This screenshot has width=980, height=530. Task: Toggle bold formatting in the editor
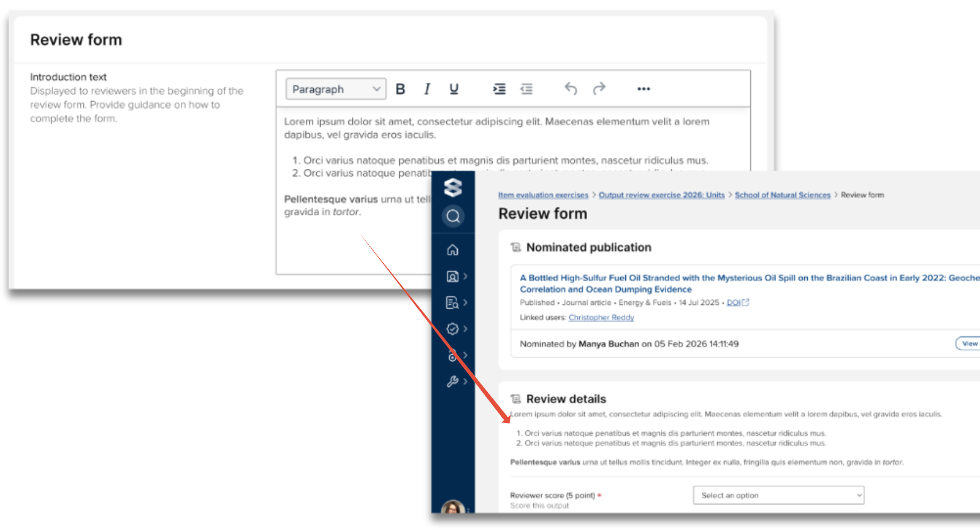(400, 89)
